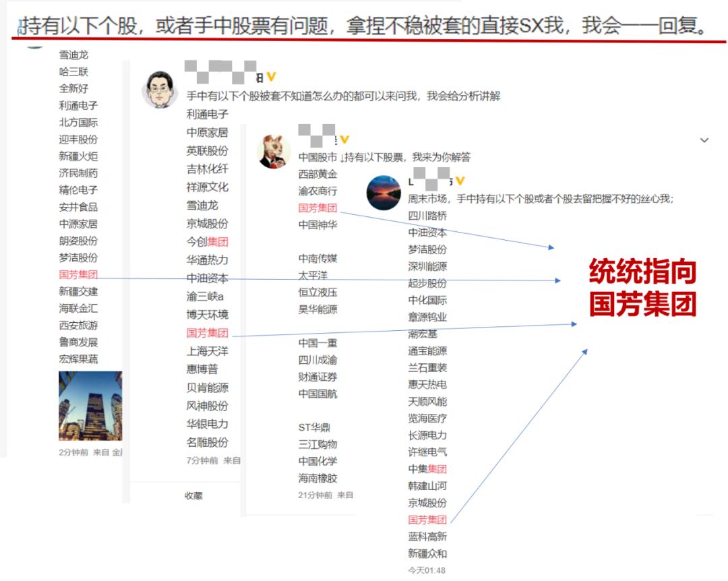
Task: Click the cat avatar of the middle account
Action: click(273, 145)
